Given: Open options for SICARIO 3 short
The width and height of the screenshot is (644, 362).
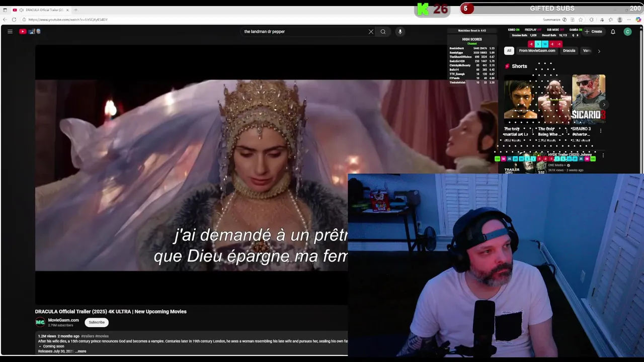Looking at the screenshot, I should click(600, 131).
